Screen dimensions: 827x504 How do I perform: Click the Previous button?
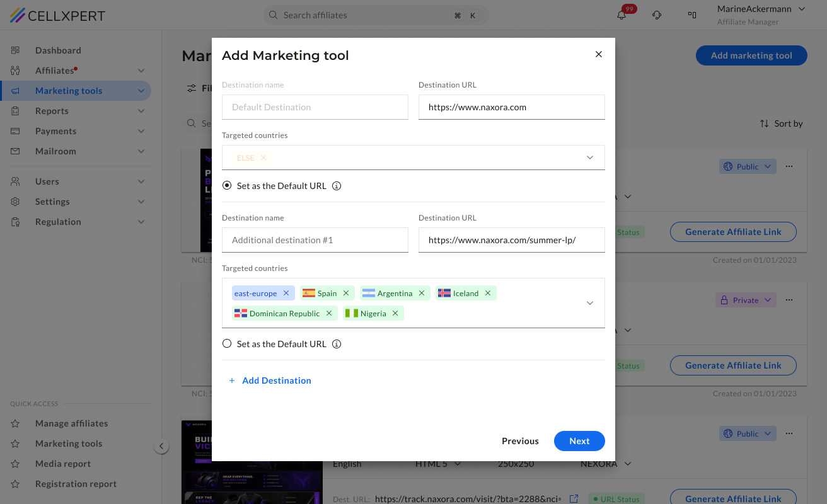pos(520,441)
